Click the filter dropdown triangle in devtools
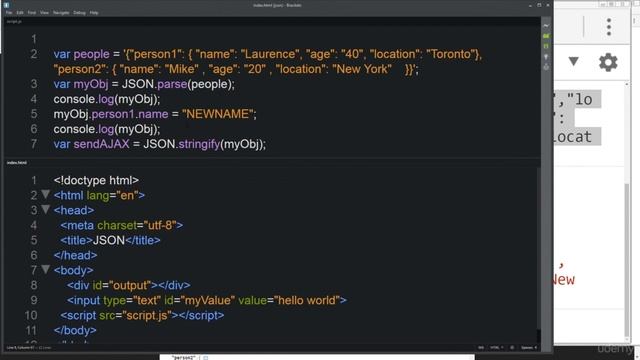Screen dimensions: 640x360 point(573,62)
